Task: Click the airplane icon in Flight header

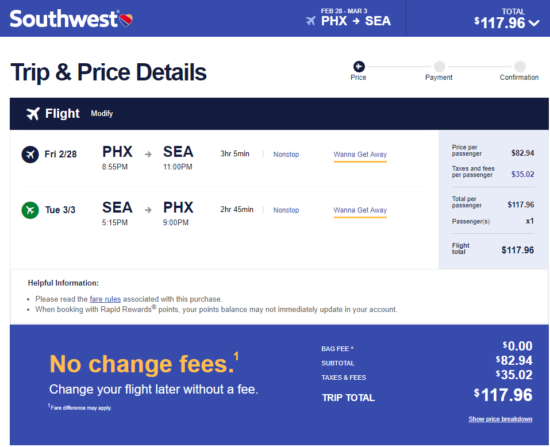Action: (x=33, y=114)
